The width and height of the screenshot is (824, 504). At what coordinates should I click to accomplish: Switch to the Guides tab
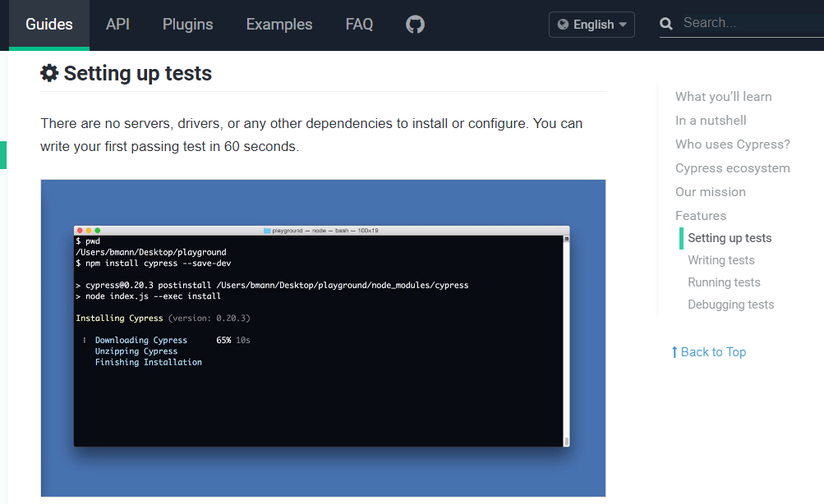49,25
